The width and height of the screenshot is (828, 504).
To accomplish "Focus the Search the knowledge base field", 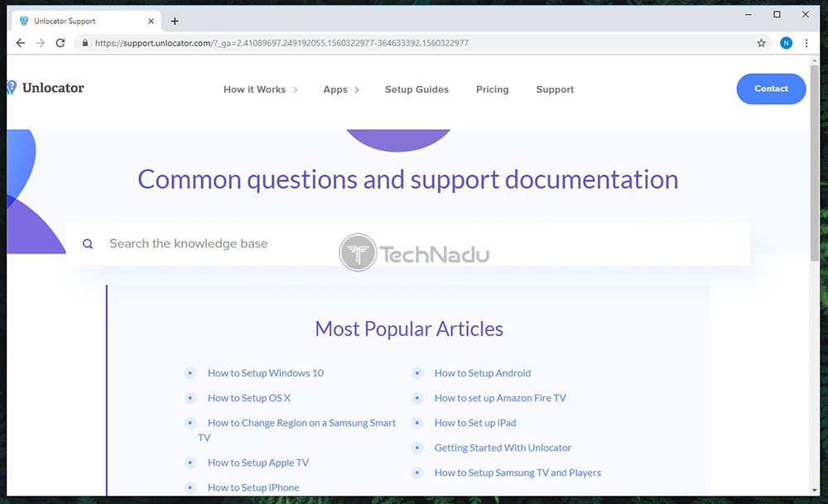I will (407, 244).
